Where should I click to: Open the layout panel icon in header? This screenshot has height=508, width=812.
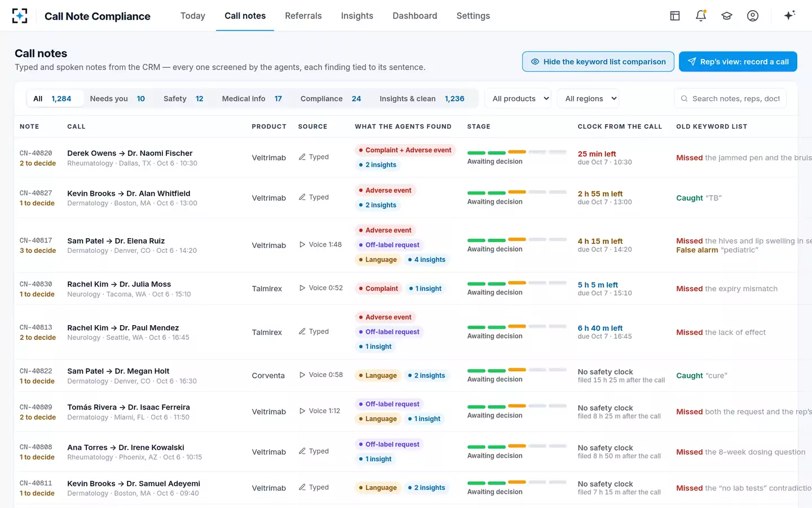click(675, 16)
